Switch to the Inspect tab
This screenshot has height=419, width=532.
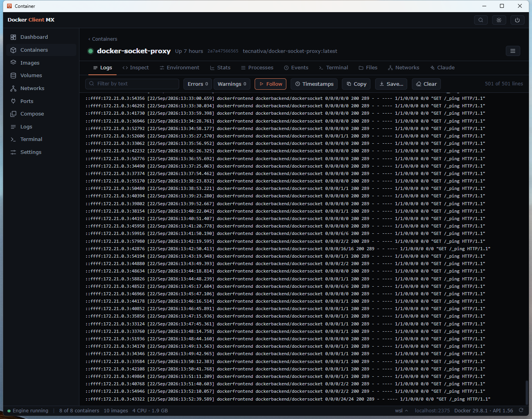pos(136,67)
